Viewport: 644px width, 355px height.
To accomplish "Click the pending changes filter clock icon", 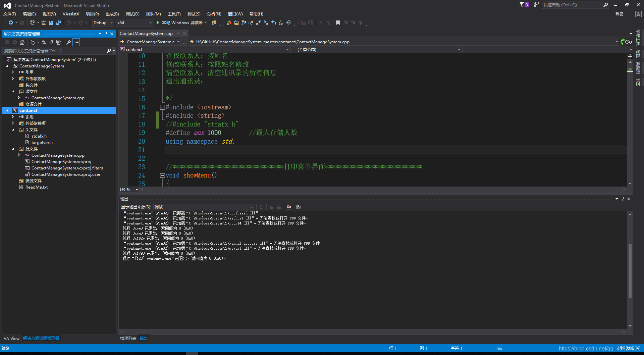I will (33, 42).
